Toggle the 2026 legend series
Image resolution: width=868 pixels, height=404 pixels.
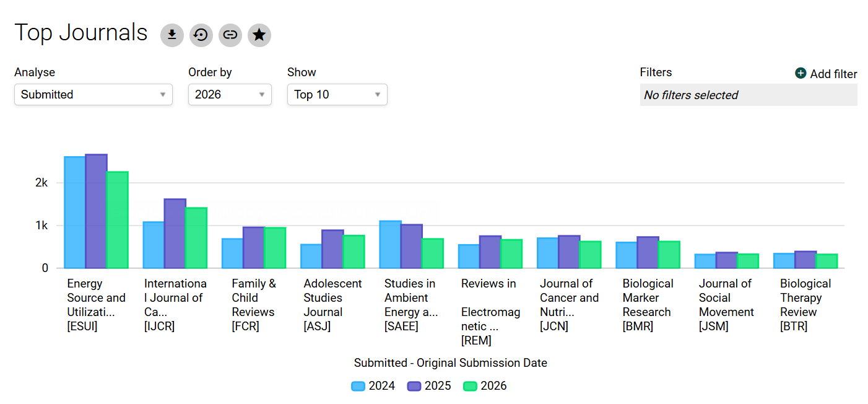tap(485, 385)
